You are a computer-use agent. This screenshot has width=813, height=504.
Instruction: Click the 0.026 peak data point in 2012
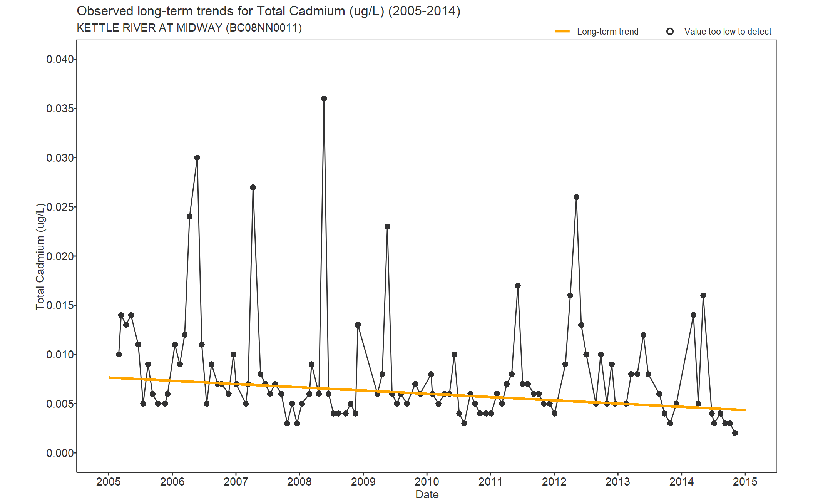coord(576,197)
